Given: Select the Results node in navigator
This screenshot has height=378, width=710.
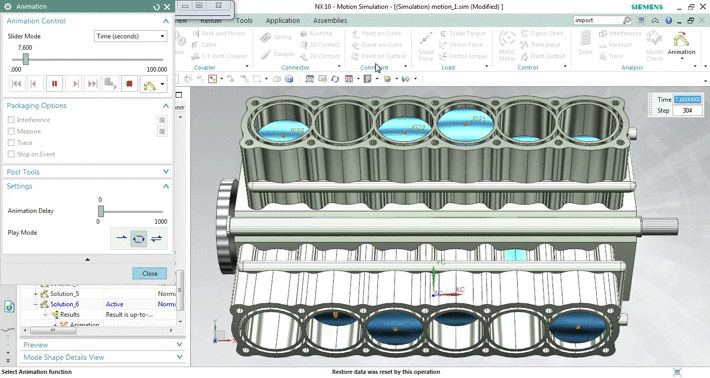Looking at the screenshot, I should pos(70,315).
